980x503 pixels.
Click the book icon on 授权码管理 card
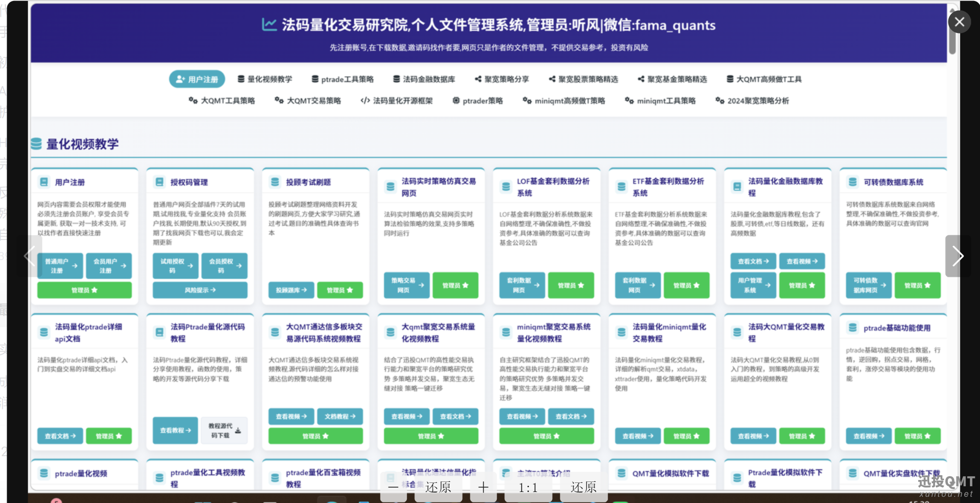pyautogui.click(x=159, y=182)
